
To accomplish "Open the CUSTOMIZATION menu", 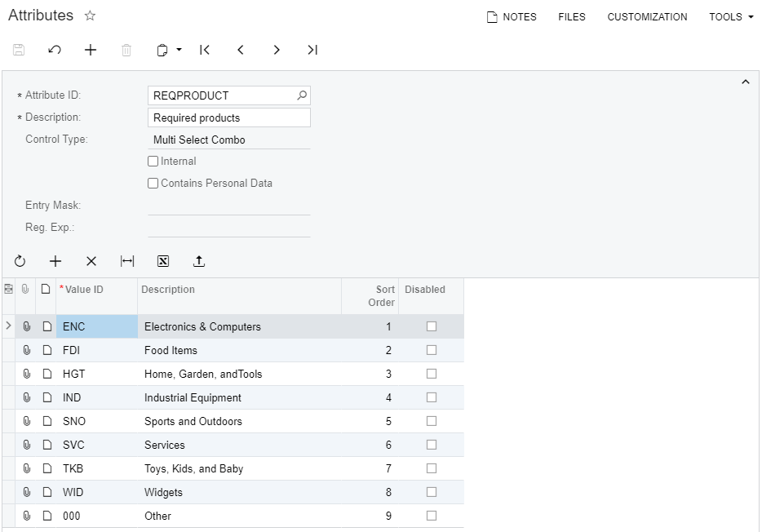I will (x=647, y=16).
